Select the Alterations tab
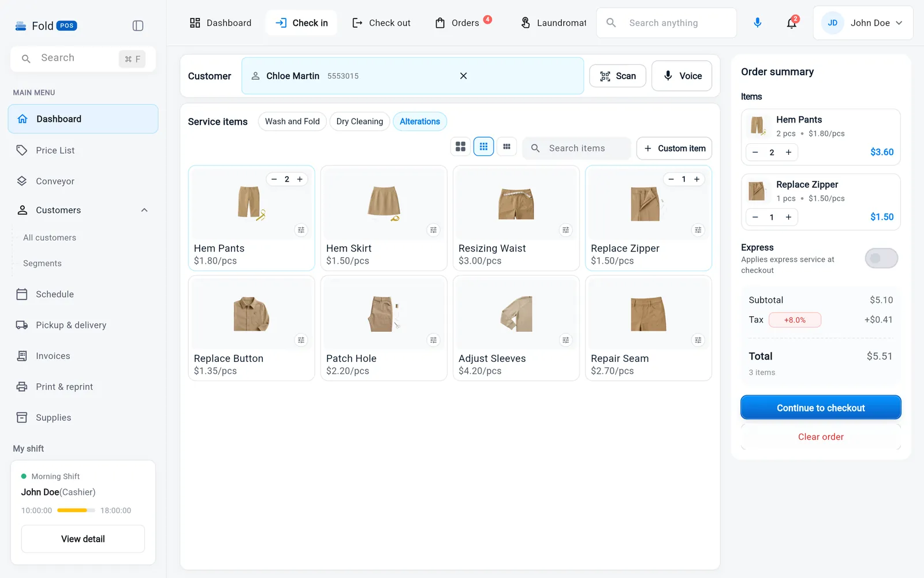Screen dimensions: 924x578 [420, 121]
